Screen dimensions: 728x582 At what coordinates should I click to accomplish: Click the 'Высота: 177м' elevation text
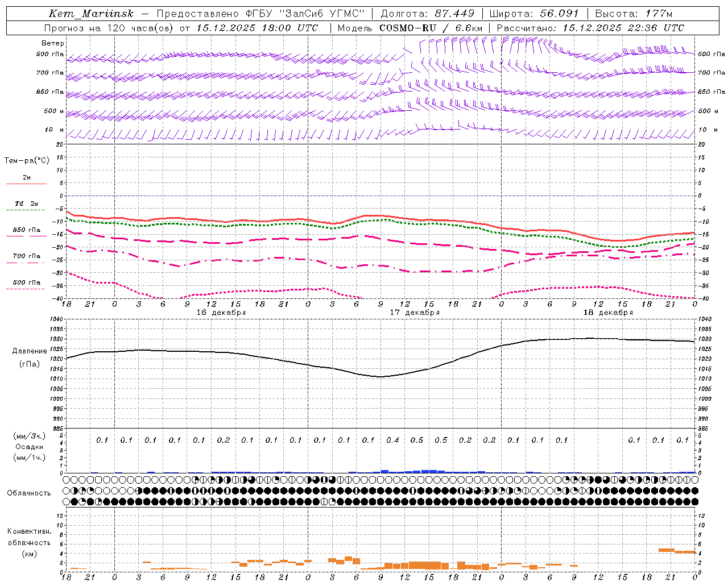coord(634,14)
